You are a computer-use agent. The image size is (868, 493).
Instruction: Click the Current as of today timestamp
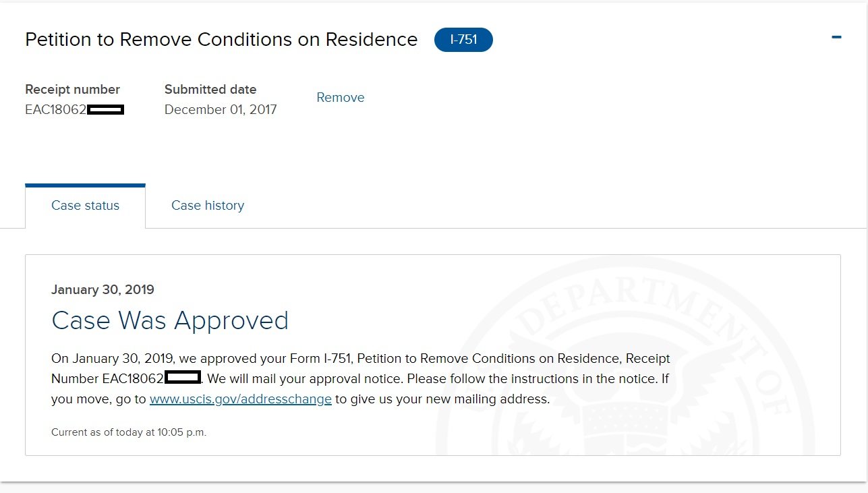tap(129, 432)
